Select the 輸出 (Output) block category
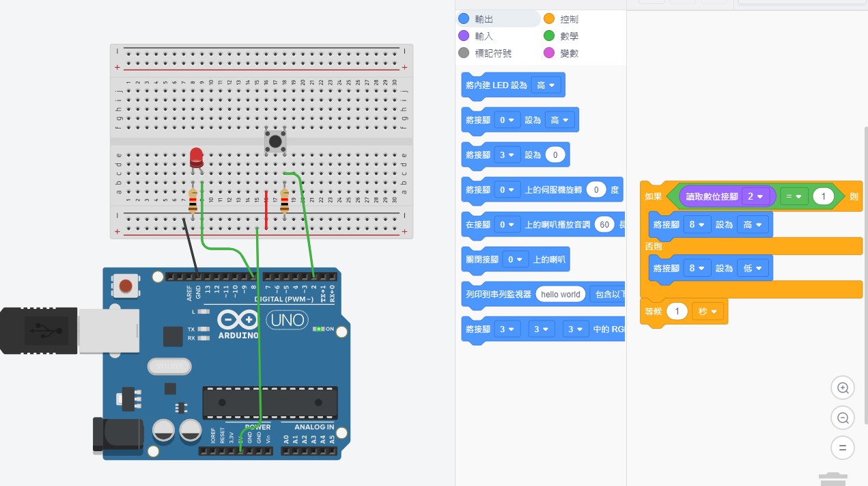Viewport: 868px width, 486px height. 484,19
